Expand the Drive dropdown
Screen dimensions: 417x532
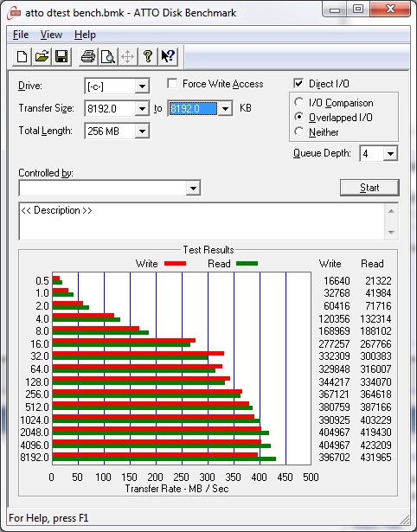[142, 87]
